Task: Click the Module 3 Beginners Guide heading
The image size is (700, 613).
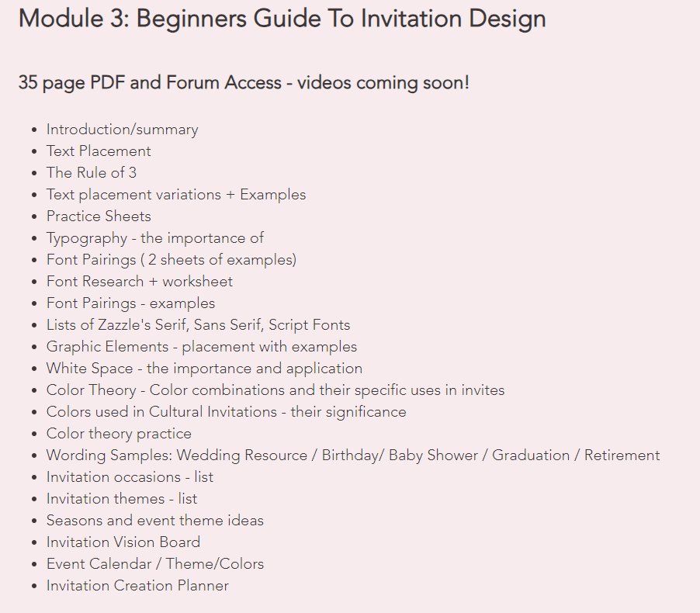Action: pos(282,19)
